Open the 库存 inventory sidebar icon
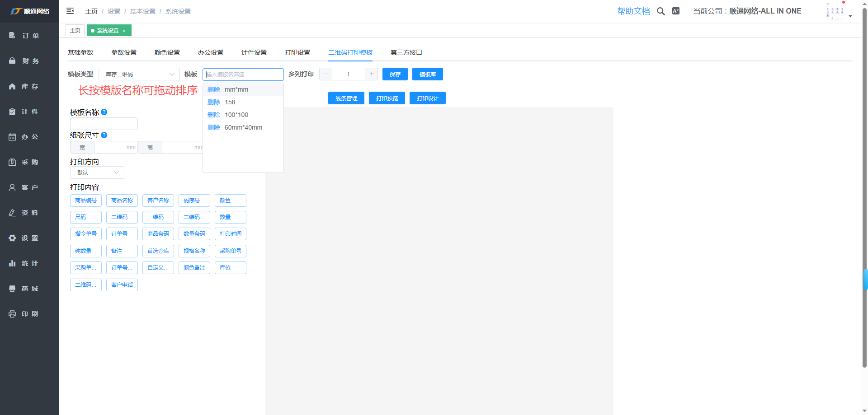Viewport: 868px width, 415px height. (x=12, y=86)
